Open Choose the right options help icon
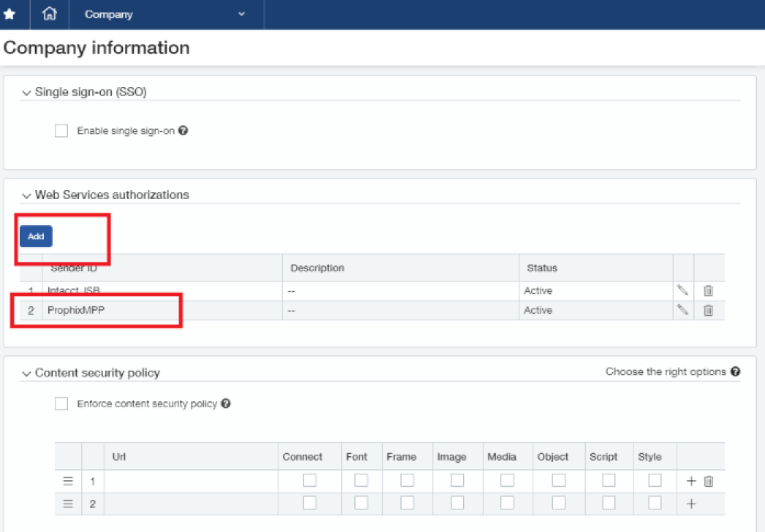This screenshot has height=532, width=765. point(735,371)
